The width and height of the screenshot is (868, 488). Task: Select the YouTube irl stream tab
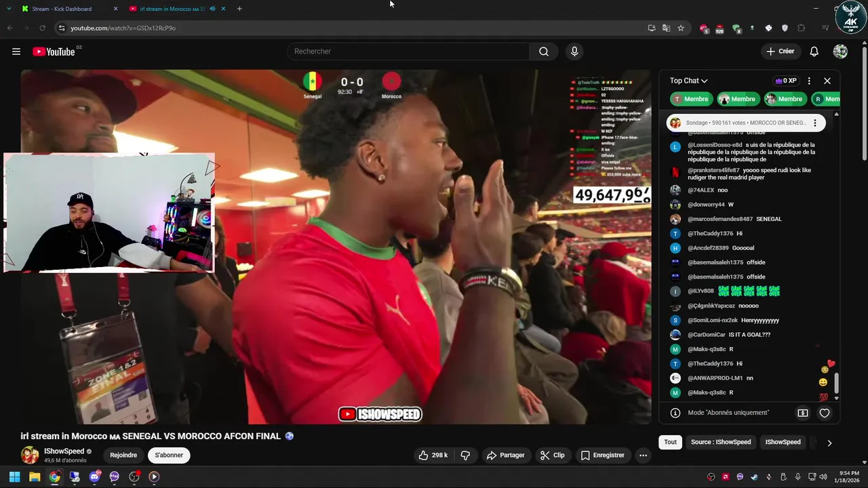coord(176,9)
